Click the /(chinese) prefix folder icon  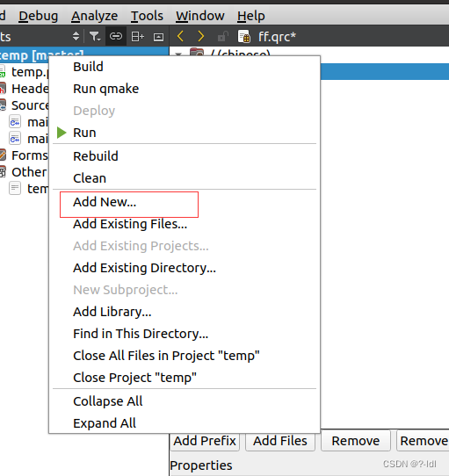(197, 53)
